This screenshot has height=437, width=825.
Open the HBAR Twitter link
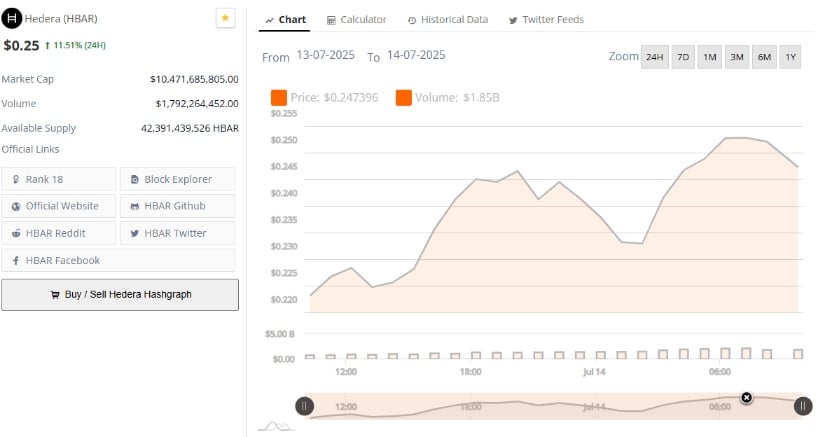coord(177,233)
